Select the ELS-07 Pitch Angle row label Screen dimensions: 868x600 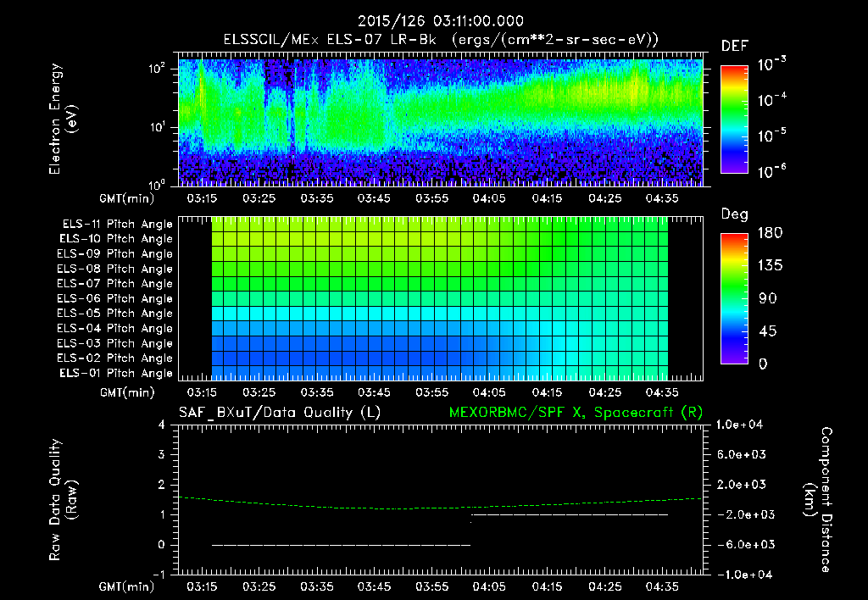pos(114,283)
